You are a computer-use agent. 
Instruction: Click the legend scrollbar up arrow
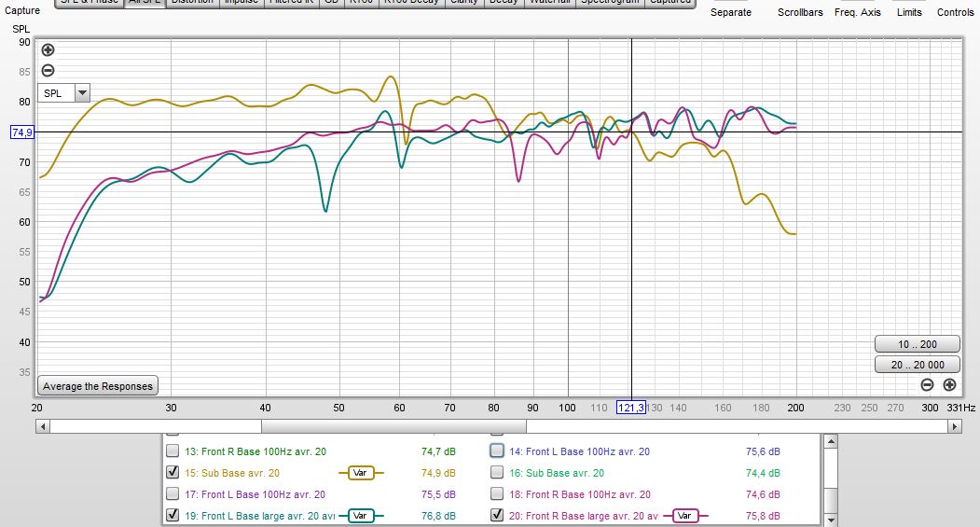[831, 442]
